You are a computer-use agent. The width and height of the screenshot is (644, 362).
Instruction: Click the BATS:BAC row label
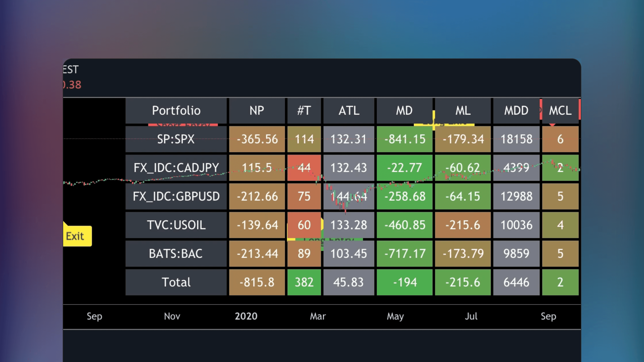(176, 253)
